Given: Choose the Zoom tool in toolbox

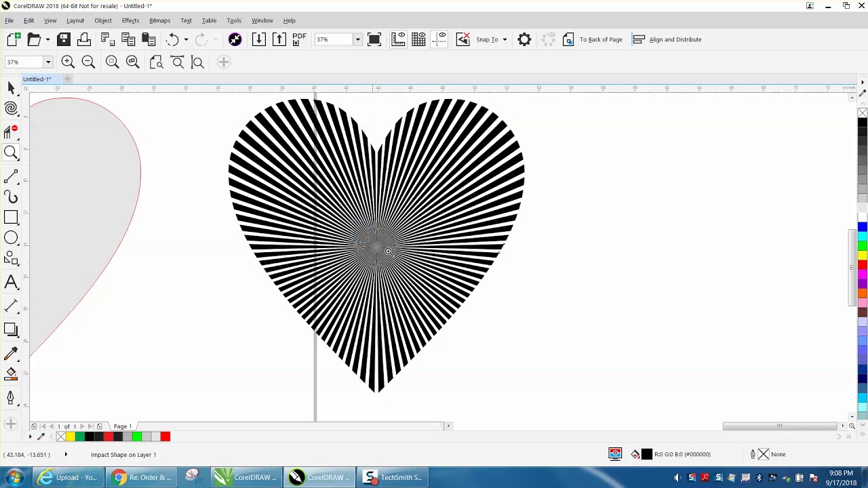Looking at the screenshot, I should point(11,153).
